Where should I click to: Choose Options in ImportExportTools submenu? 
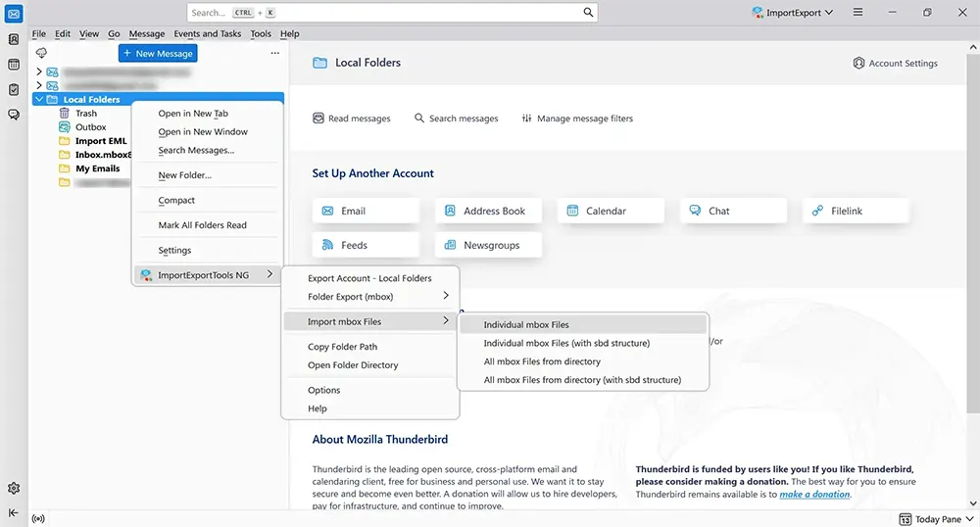370,390
